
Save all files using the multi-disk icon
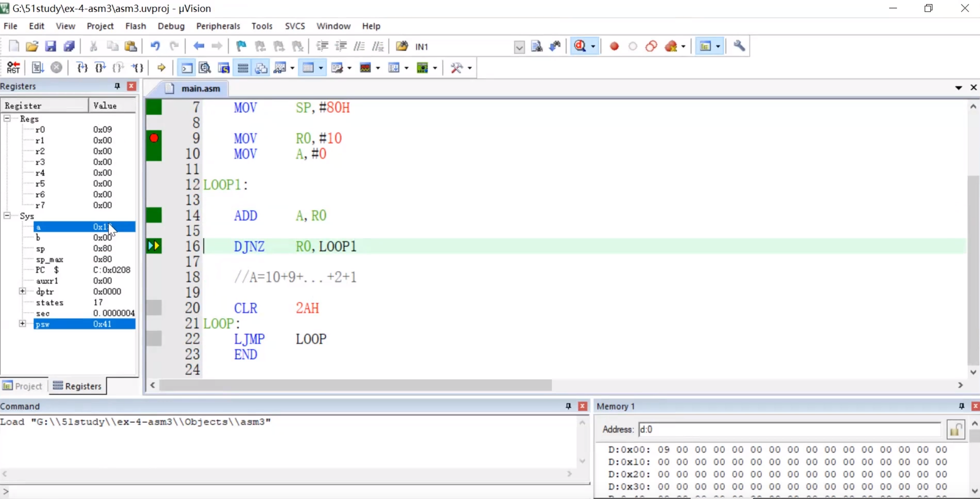[69, 46]
